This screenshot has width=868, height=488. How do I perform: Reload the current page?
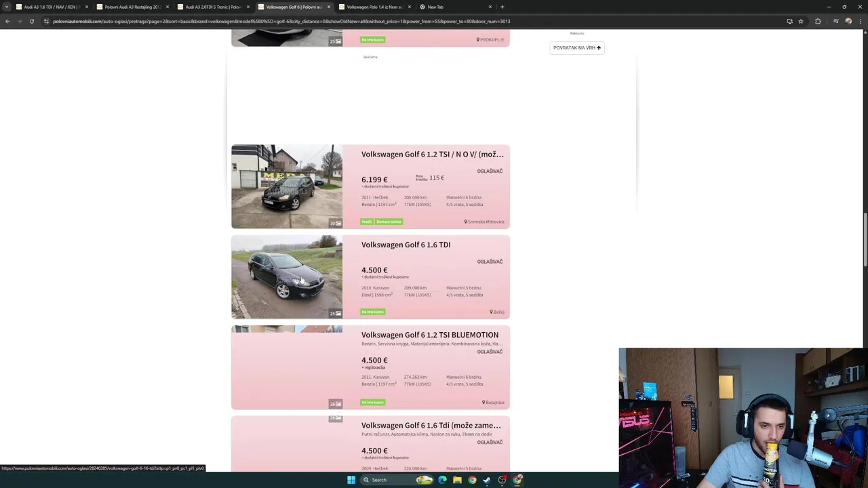[31, 21]
